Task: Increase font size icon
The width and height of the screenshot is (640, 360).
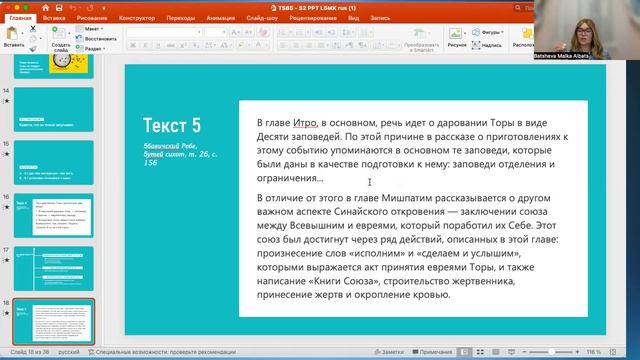Action: (x=235, y=32)
